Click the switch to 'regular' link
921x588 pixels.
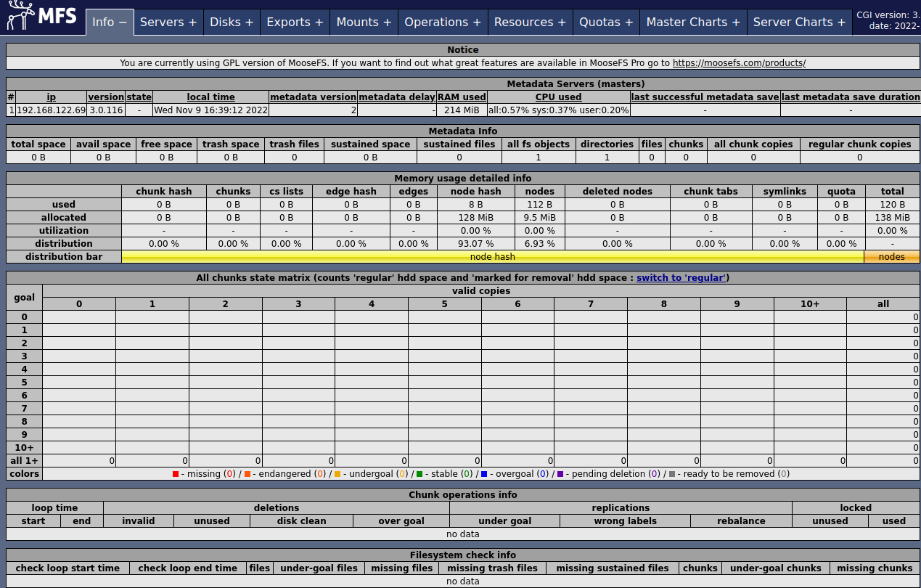[x=681, y=278]
